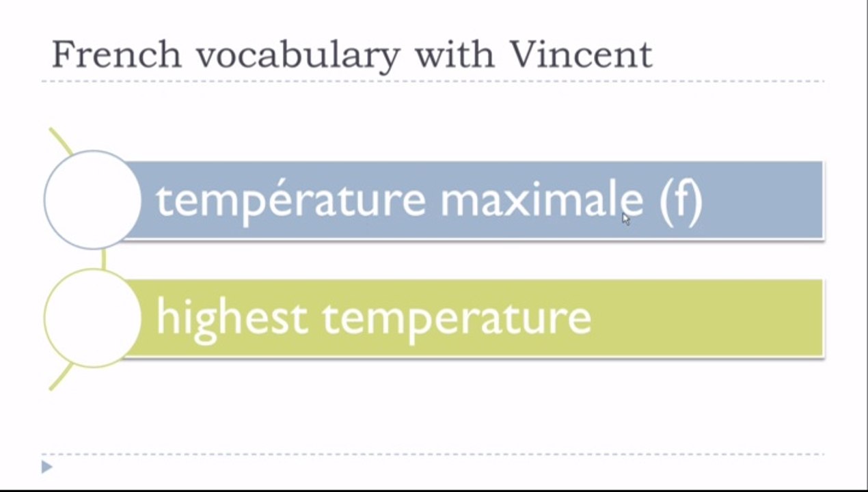Image resolution: width=868 pixels, height=492 pixels.
Task: Click the dashed divider line under the title
Action: (433, 81)
